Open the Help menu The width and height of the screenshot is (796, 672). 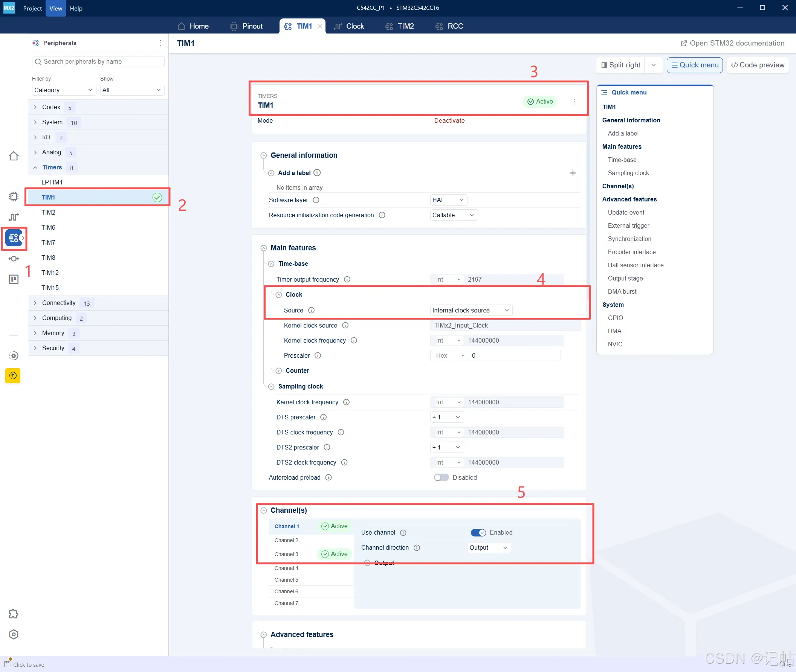76,8
